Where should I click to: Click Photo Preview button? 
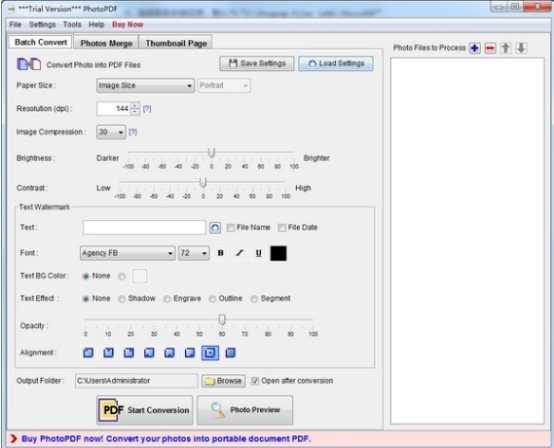click(245, 410)
